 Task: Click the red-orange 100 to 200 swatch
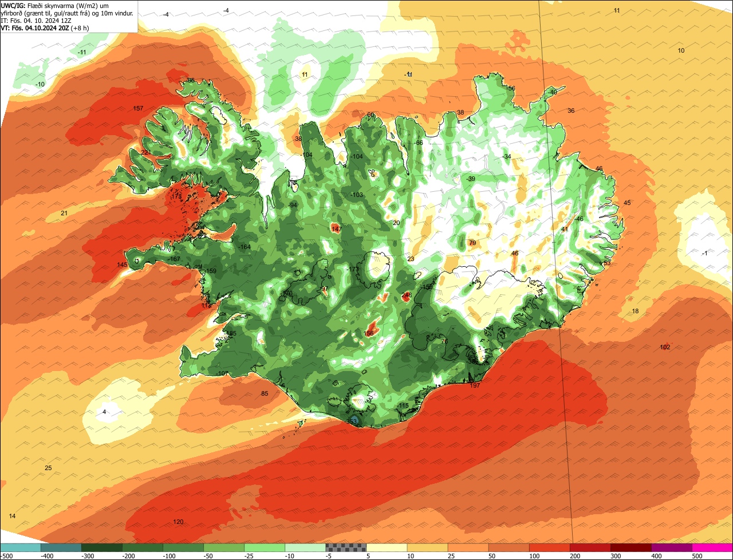point(549,547)
